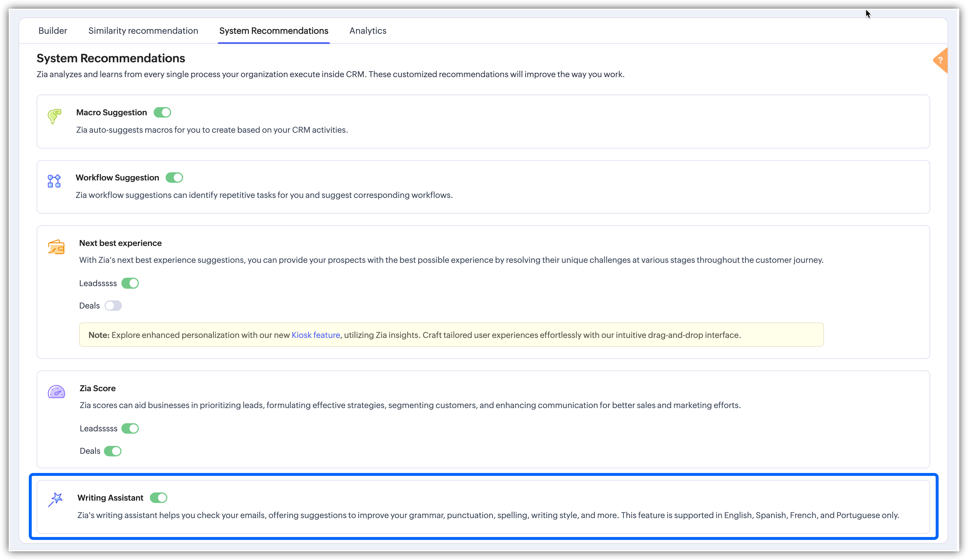Click the Workflow Suggestion diagram icon

tap(54, 181)
